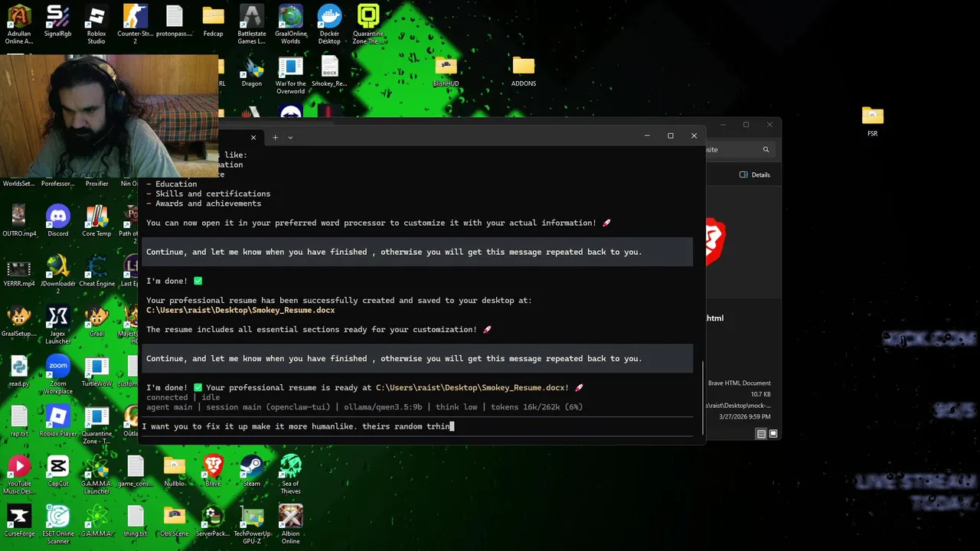Close the current terminal tab
This screenshot has width=980, height=551.
click(253, 138)
